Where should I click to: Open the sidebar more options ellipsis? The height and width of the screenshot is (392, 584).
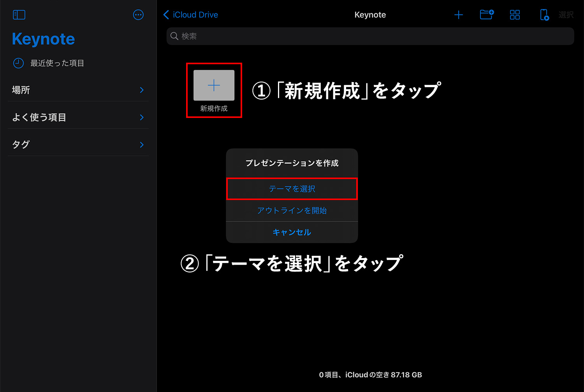(138, 15)
